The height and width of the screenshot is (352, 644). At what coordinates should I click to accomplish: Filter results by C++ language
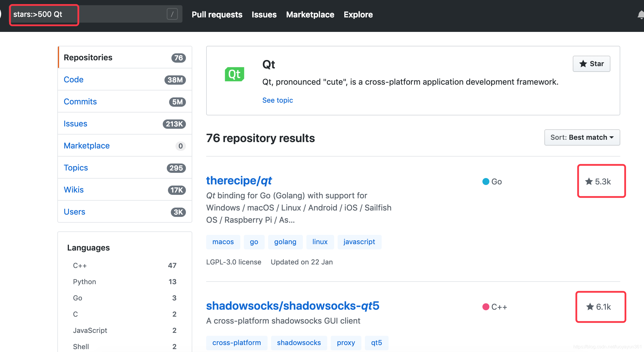(x=80, y=266)
